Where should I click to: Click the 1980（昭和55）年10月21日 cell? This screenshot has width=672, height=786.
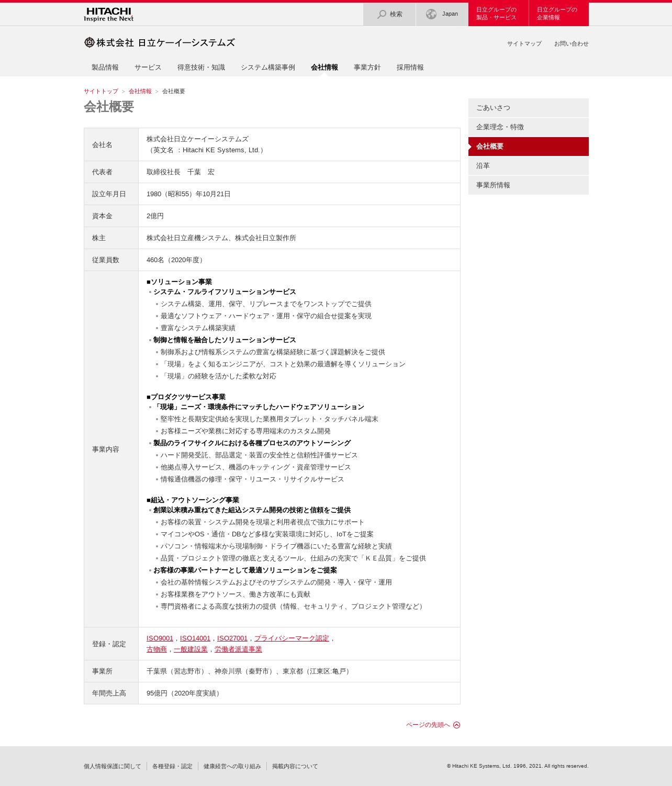tap(299, 194)
